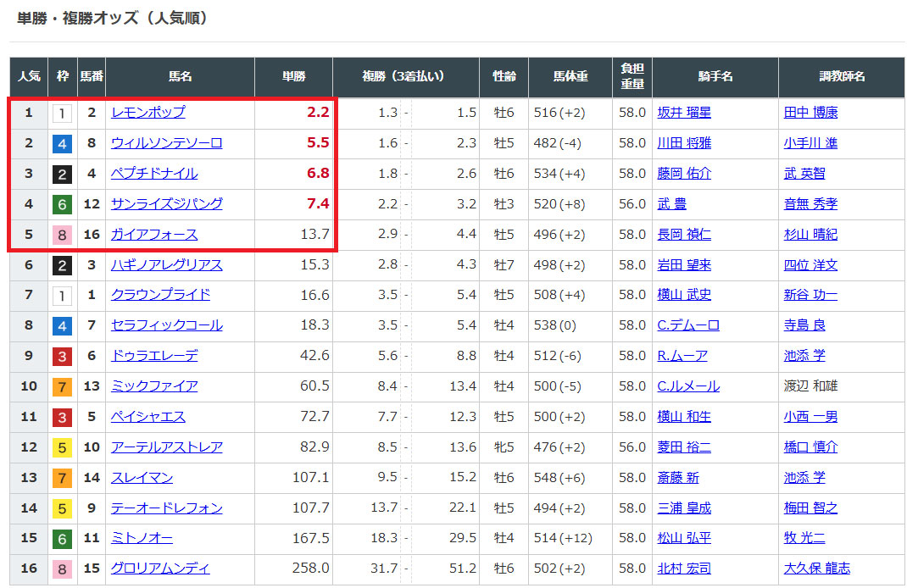Viewport: 907px width, 588px height.
Task: View jockey 川田 将雅's page
Action: click(684, 143)
